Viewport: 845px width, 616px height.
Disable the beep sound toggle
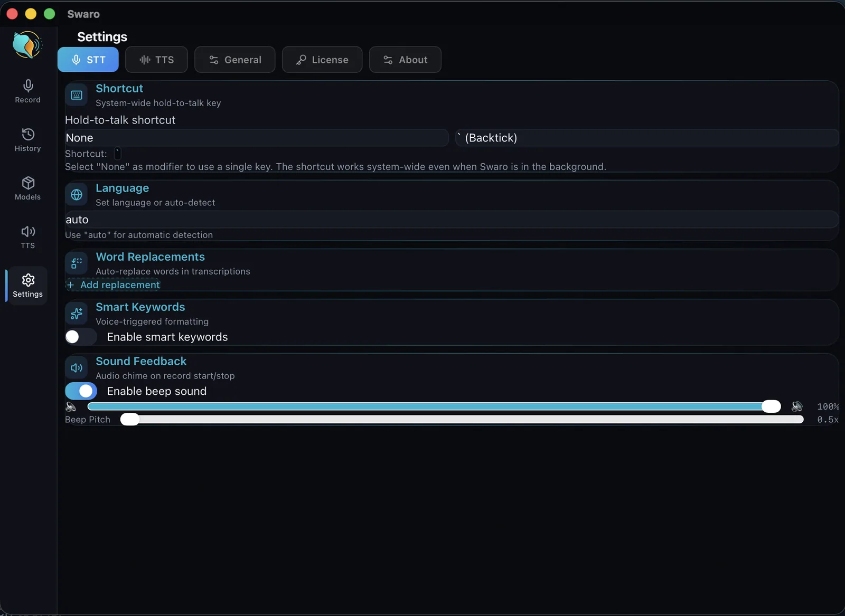coord(81,391)
